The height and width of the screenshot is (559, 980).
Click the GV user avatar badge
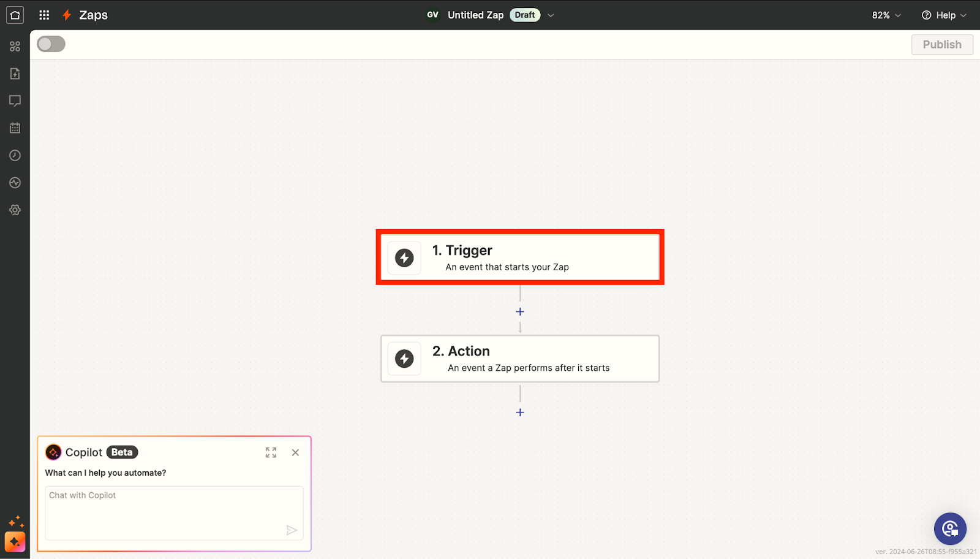pyautogui.click(x=433, y=15)
